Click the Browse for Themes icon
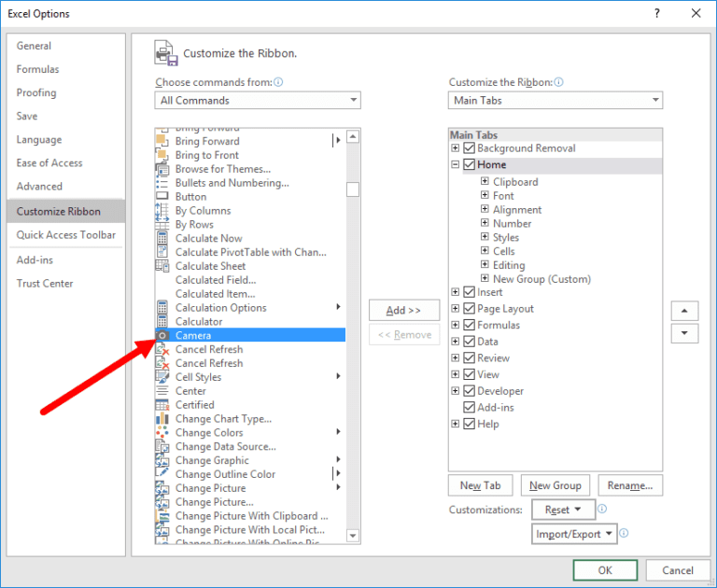The width and height of the screenshot is (717, 588). 162,169
